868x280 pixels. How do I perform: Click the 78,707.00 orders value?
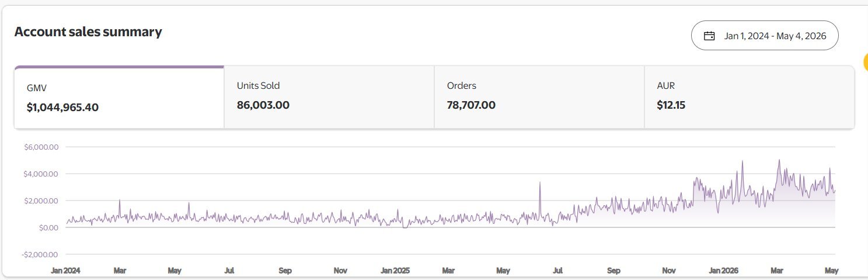click(472, 105)
